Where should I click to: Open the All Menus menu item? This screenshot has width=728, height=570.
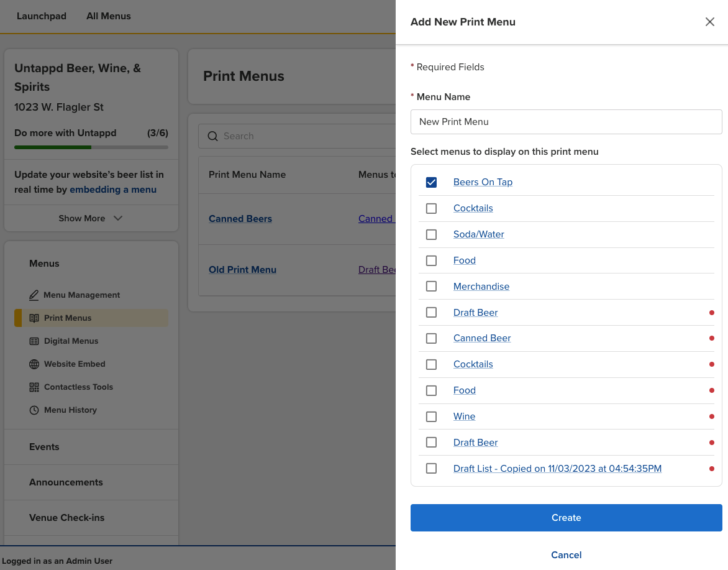point(108,16)
